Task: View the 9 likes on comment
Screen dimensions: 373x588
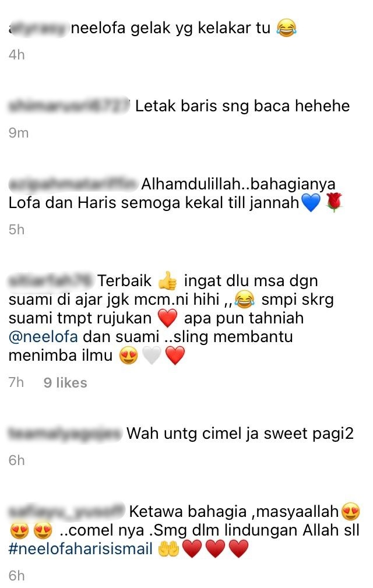Action: tap(65, 382)
